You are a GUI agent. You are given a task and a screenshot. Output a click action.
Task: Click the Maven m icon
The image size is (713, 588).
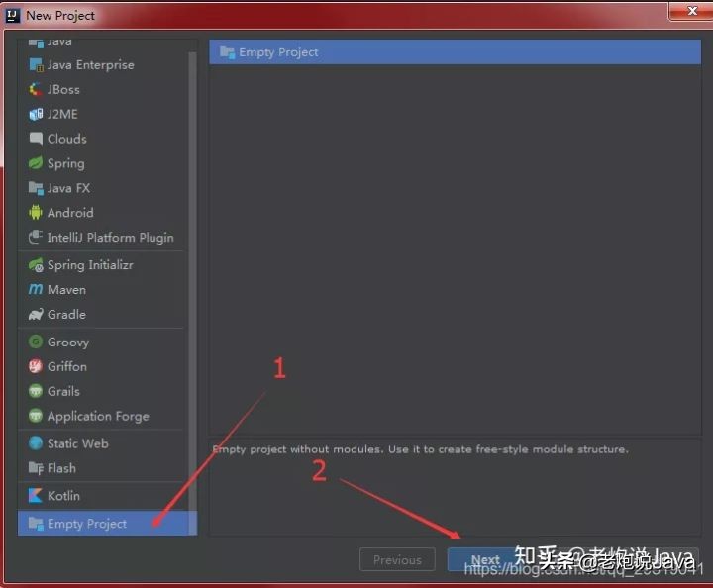[x=36, y=289]
